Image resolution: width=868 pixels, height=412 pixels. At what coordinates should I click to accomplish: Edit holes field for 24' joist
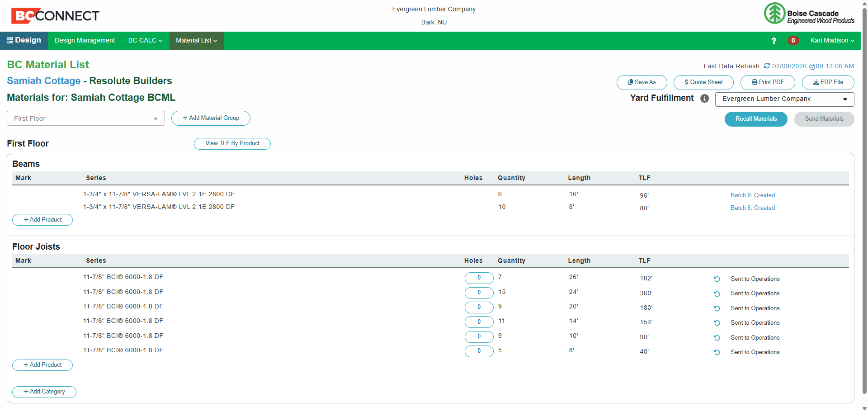pos(479,293)
